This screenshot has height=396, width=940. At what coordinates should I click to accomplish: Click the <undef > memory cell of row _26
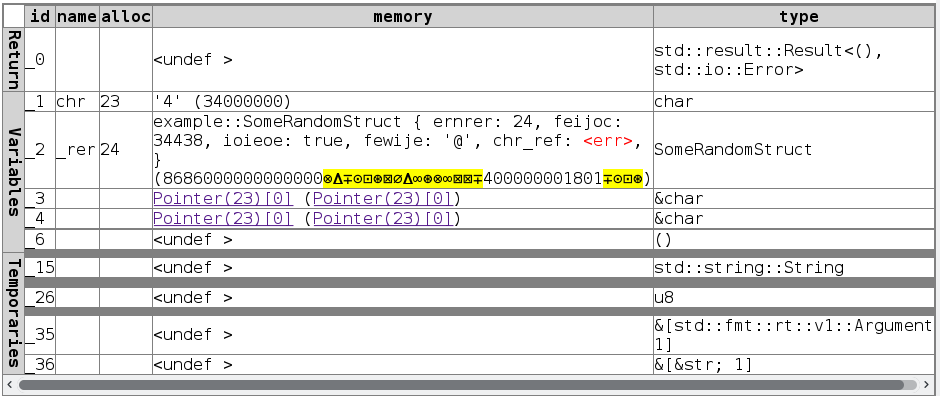(x=403, y=298)
